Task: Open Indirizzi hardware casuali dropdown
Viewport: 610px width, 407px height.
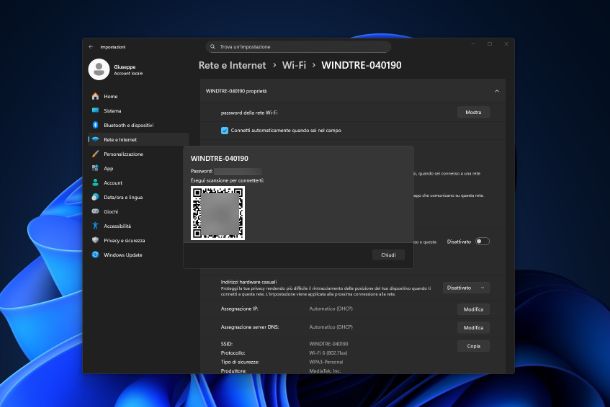Action: 466,288
